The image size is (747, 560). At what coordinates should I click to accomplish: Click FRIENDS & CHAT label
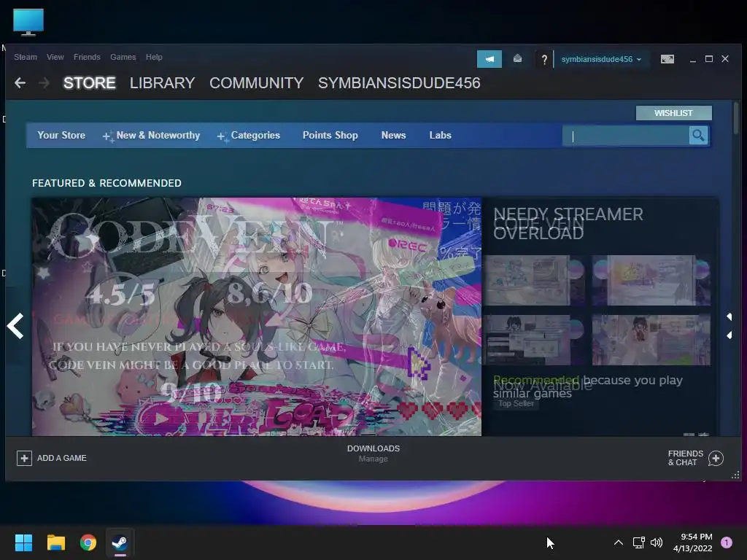[x=686, y=458]
